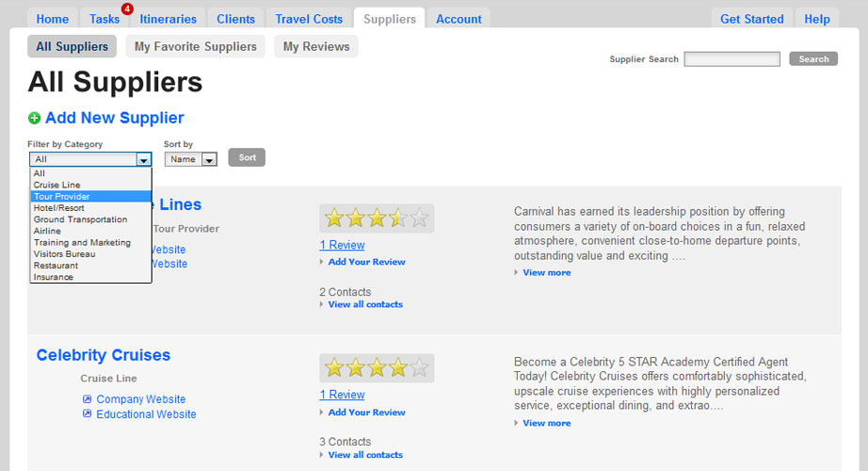
Task: Open the Account tab
Action: coord(458,19)
